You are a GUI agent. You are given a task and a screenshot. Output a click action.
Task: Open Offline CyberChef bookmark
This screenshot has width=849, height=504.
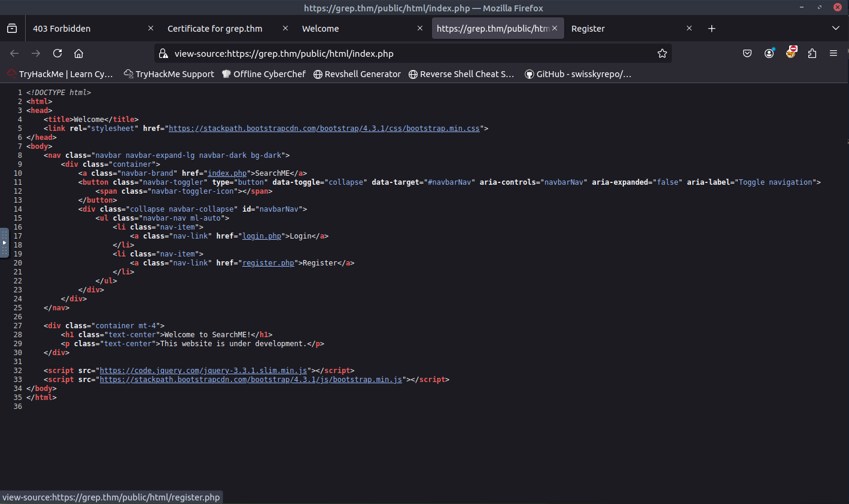(264, 74)
